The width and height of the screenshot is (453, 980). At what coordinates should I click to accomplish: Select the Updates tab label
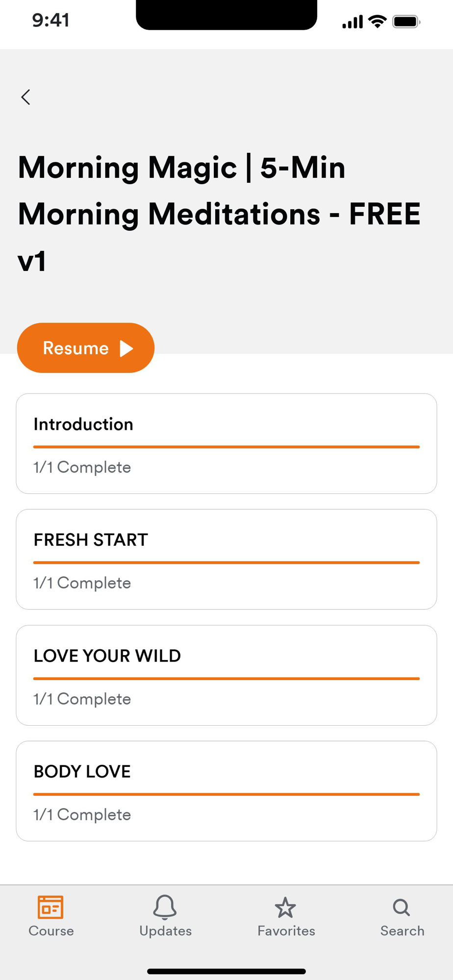[166, 931]
